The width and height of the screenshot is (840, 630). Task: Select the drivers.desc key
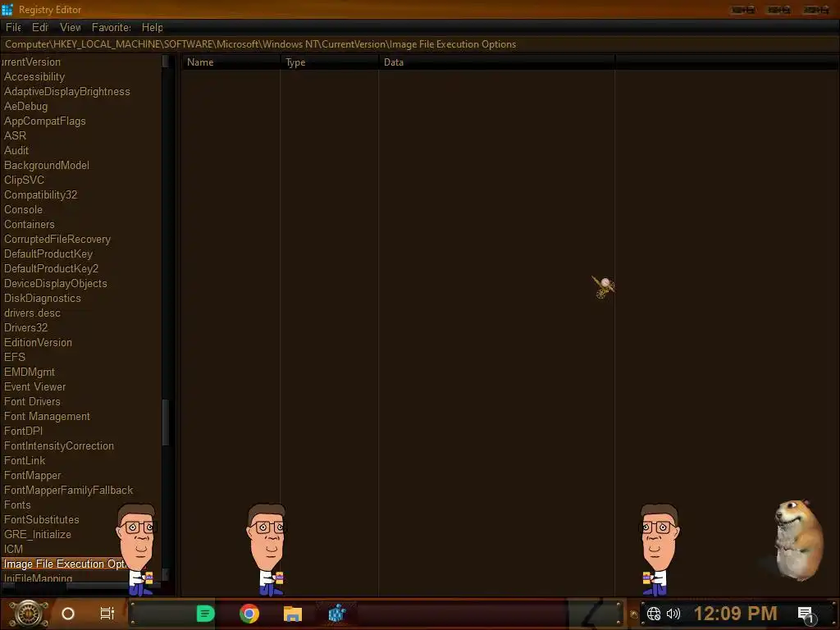pyautogui.click(x=32, y=313)
